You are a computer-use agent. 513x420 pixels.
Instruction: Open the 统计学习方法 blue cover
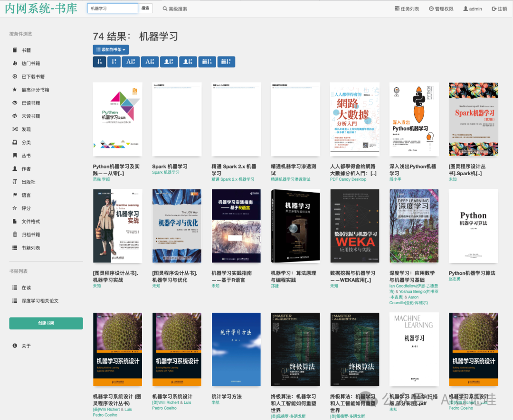[x=236, y=349]
